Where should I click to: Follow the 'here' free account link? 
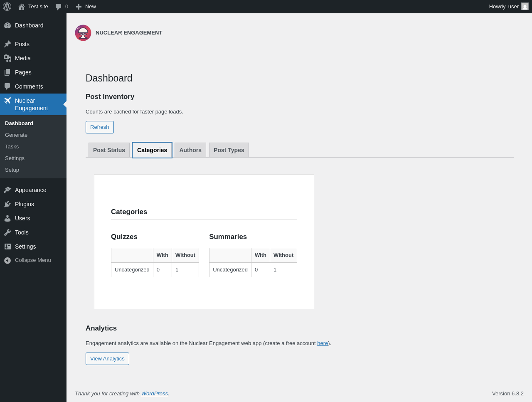(323, 343)
